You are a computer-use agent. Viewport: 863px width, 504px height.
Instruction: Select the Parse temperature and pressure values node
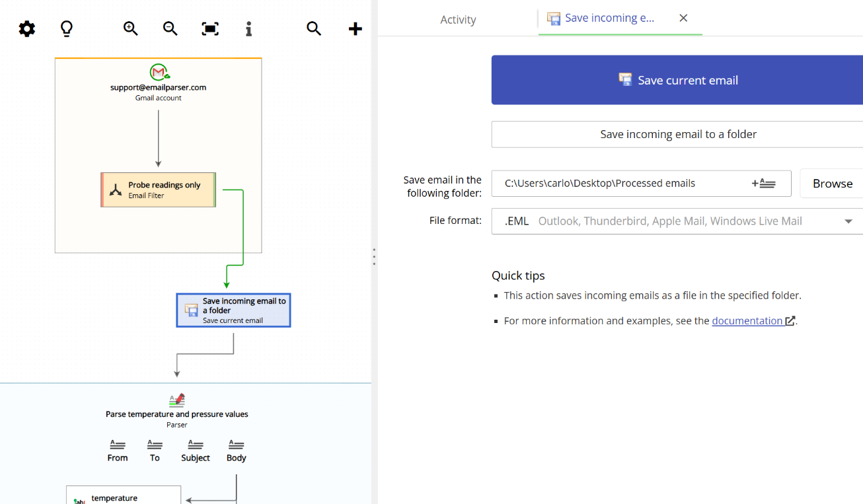point(176,408)
